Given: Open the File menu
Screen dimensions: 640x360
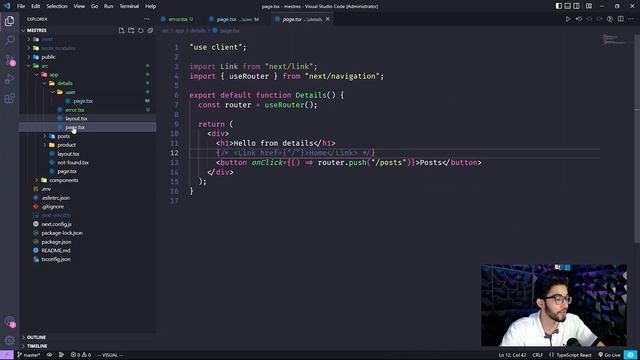Looking at the screenshot, I should 21,6.
